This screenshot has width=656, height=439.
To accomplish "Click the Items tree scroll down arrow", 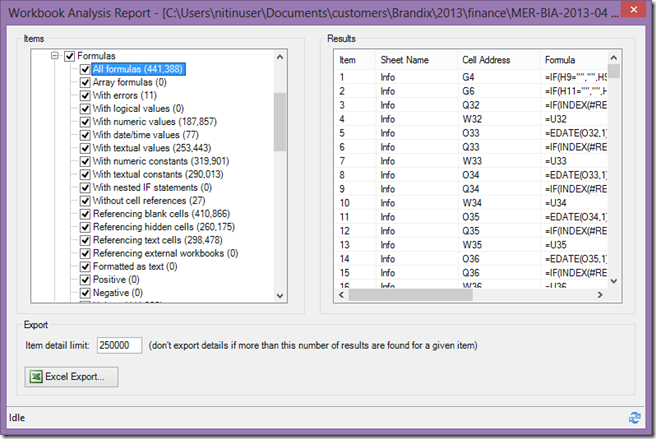I will click(280, 296).
